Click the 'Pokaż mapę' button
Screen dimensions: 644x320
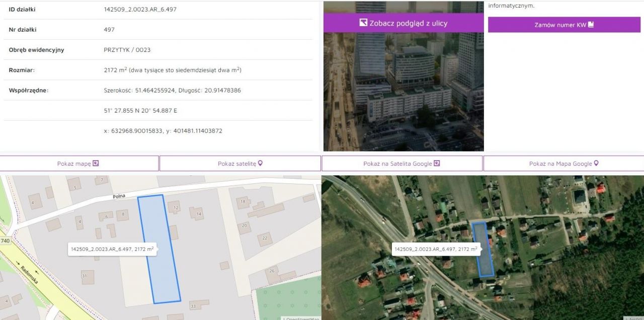click(78, 163)
